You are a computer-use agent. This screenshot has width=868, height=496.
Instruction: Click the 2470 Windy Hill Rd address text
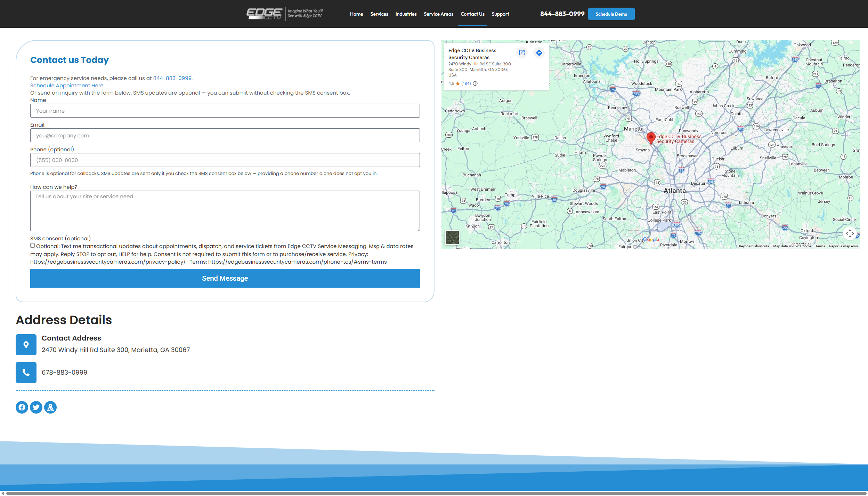coord(116,350)
